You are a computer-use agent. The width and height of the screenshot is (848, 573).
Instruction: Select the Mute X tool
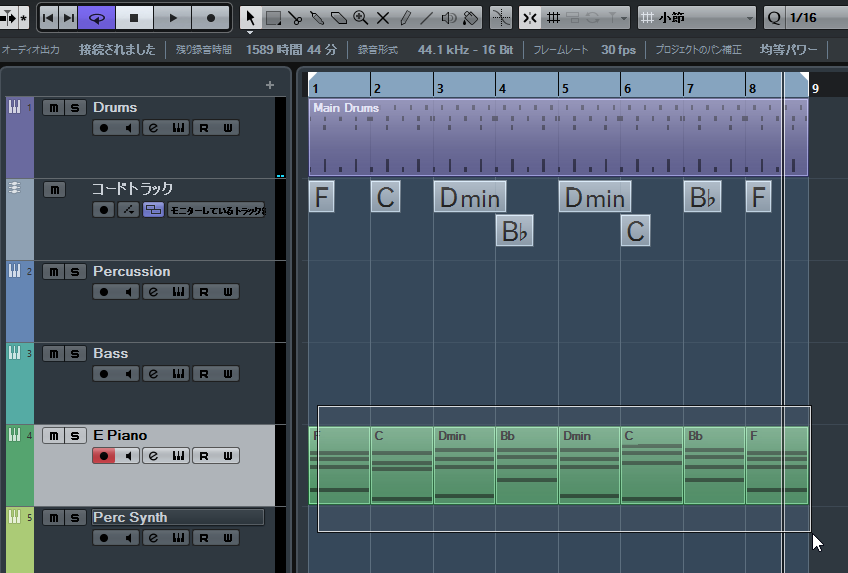(382, 18)
